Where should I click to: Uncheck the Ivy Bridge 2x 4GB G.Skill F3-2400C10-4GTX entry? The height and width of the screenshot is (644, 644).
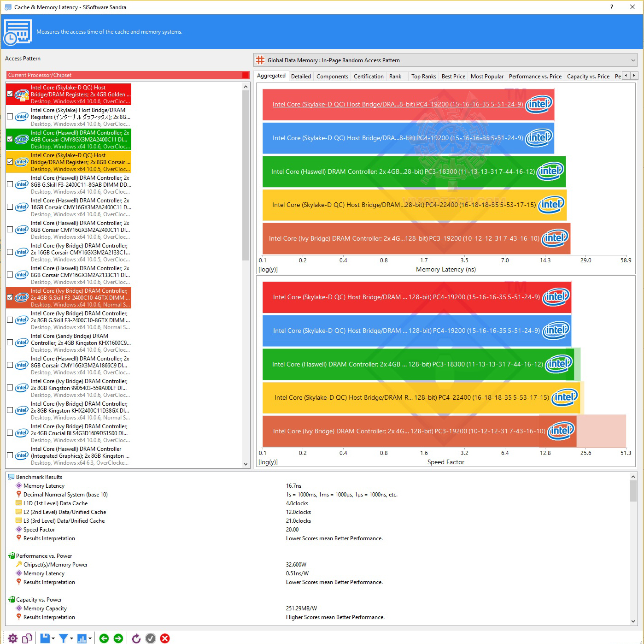pos(10,297)
